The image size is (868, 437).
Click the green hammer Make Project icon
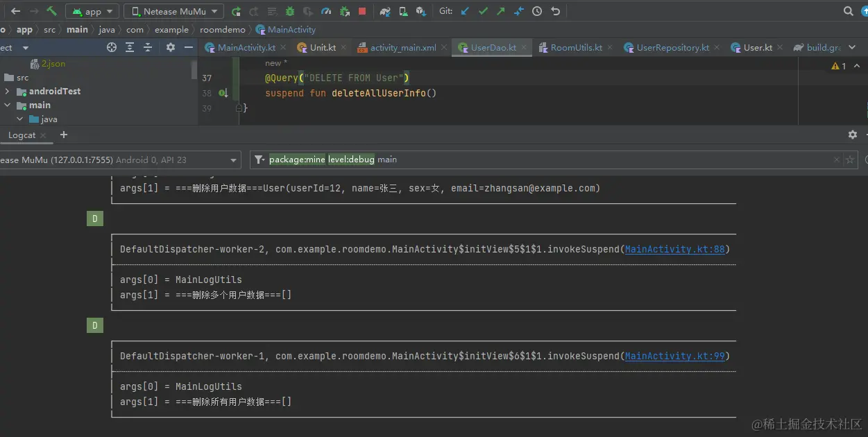(52, 11)
